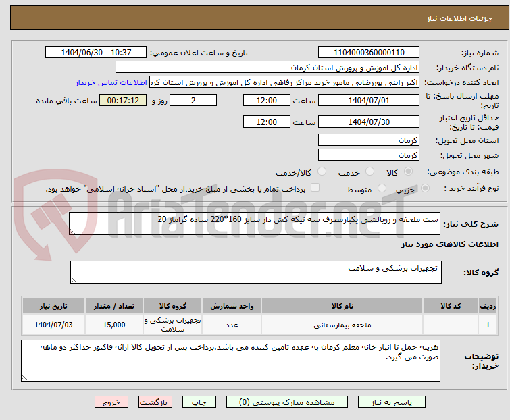This screenshot has width=510, height=420.
Task: Click the ردیف column header
Action: coord(488,306)
